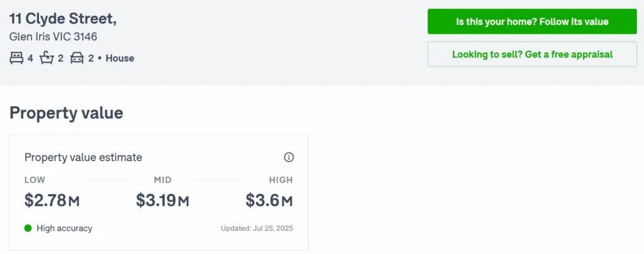The image size is (644, 254).
Task: Select the HIGH estimate label
Action: click(281, 180)
